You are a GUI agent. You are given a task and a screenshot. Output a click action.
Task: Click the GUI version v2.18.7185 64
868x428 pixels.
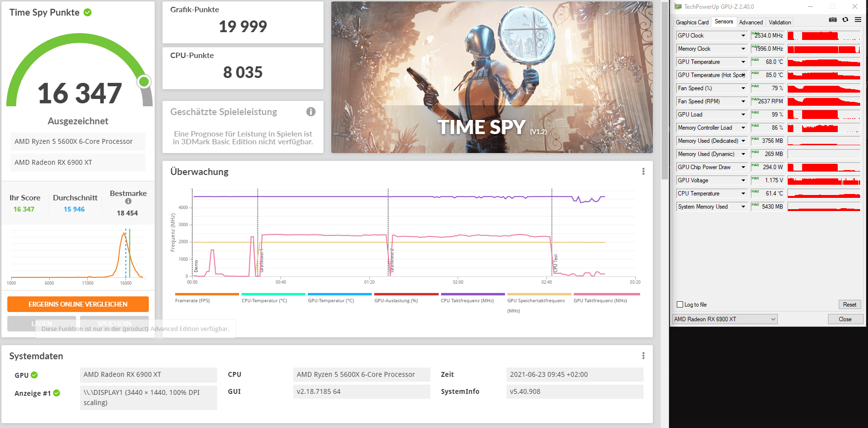click(x=362, y=391)
